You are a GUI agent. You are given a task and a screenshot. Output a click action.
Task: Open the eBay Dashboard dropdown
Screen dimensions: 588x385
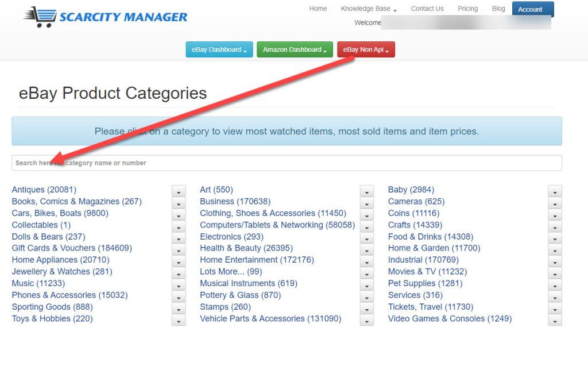219,49
